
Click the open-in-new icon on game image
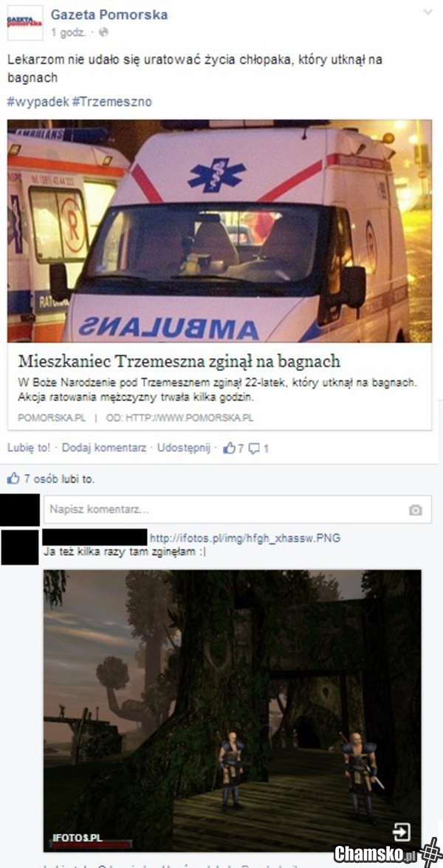point(401,832)
